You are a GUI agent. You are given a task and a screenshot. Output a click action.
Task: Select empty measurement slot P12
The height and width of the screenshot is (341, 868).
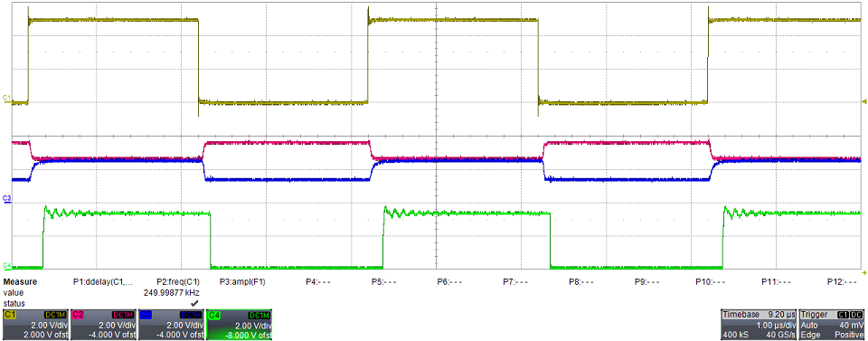point(842,282)
